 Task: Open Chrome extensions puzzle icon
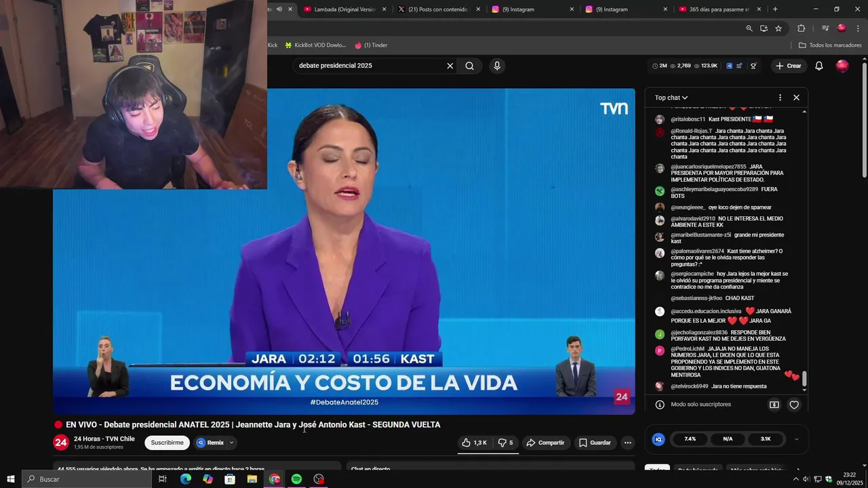(x=801, y=28)
